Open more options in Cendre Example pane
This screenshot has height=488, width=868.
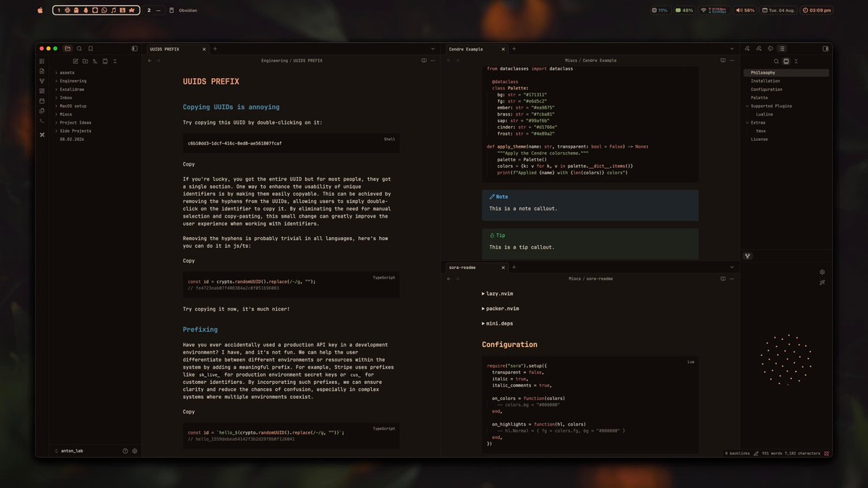click(x=732, y=61)
